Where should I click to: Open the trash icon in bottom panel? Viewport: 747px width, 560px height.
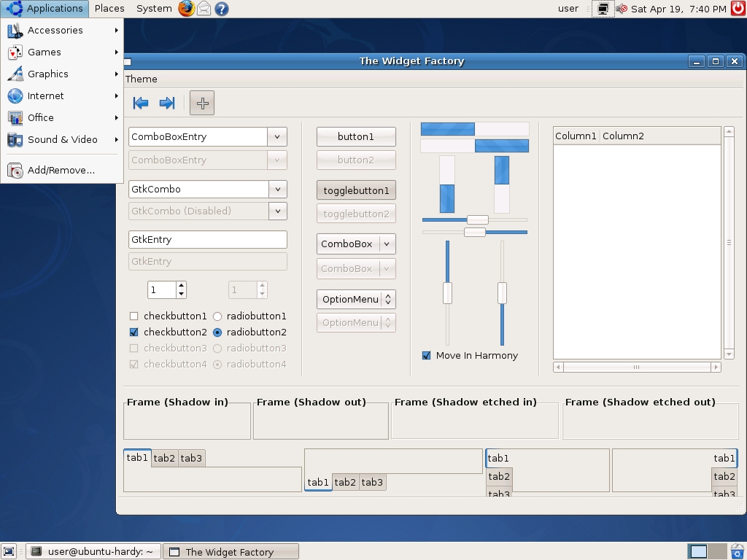click(x=738, y=551)
